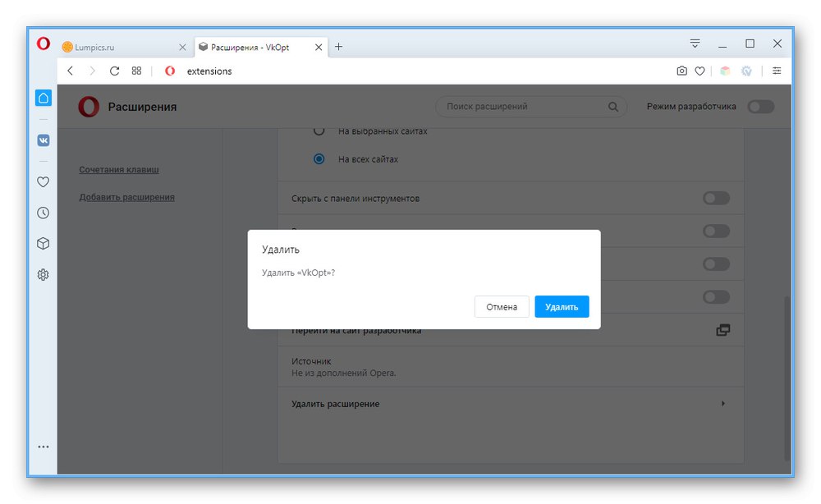Reload the extensions page

point(114,71)
